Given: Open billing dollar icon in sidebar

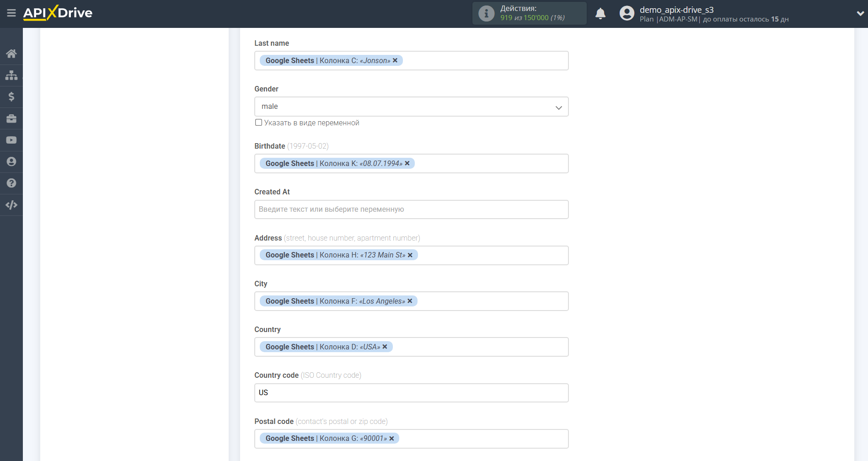Looking at the screenshot, I should tap(11, 96).
